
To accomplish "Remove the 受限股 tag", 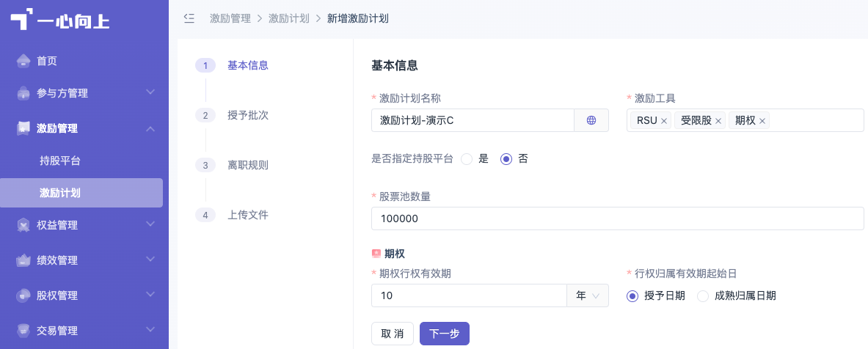I will point(718,120).
